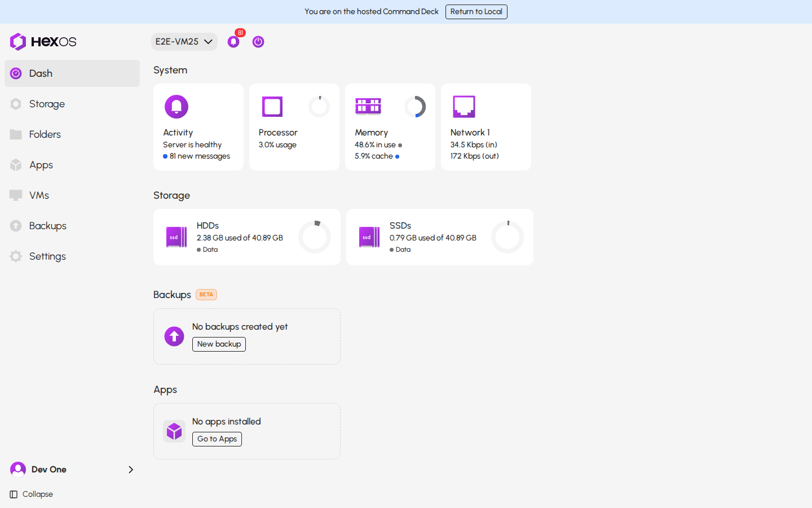Image resolution: width=812 pixels, height=508 pixels.
Task: Click the Backups icon in the sidebar
Action: 16,226
